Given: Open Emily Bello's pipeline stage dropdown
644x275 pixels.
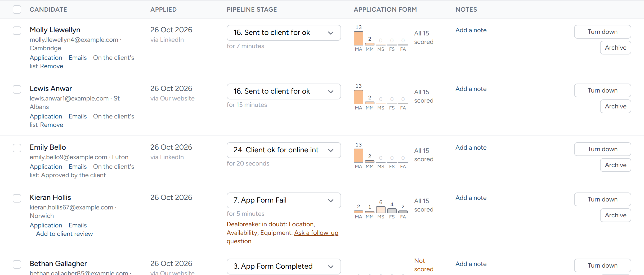Looking at the screenshot, I should tap(284, 150).
